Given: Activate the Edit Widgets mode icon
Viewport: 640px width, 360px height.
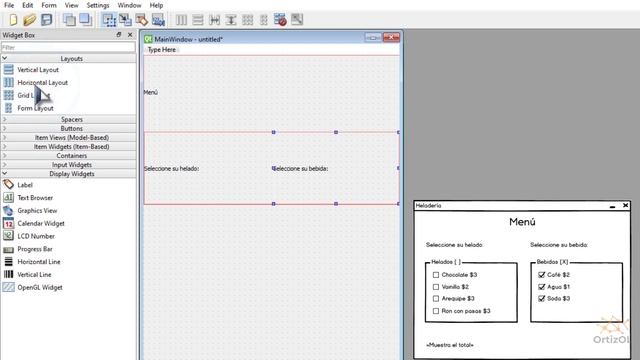Looking at the screenshot, I should (x=109, y=20).
